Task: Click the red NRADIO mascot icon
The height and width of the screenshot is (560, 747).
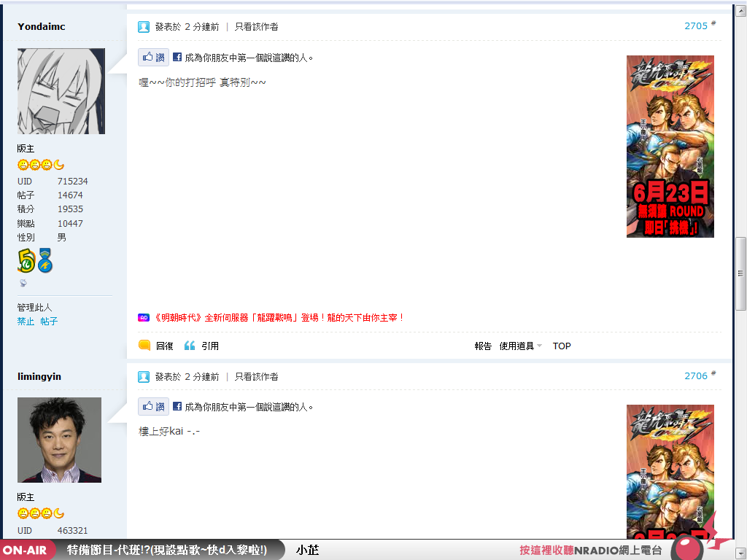Action: tap(687, 548)
